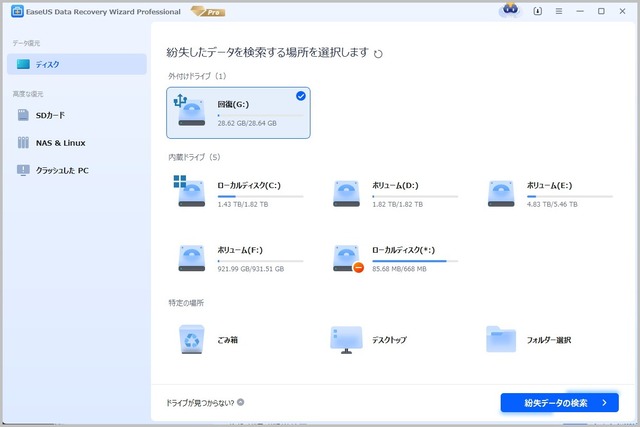This screenshot has height=427, width=640.
Task: Select the フォルダー選択 folder icon
Action: (x=501, y=339)
